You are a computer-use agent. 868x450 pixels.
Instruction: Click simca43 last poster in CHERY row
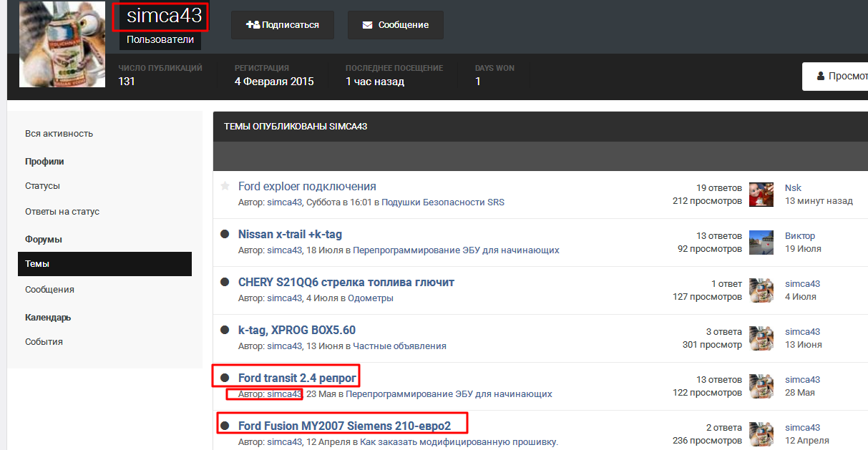pos(802,284)
